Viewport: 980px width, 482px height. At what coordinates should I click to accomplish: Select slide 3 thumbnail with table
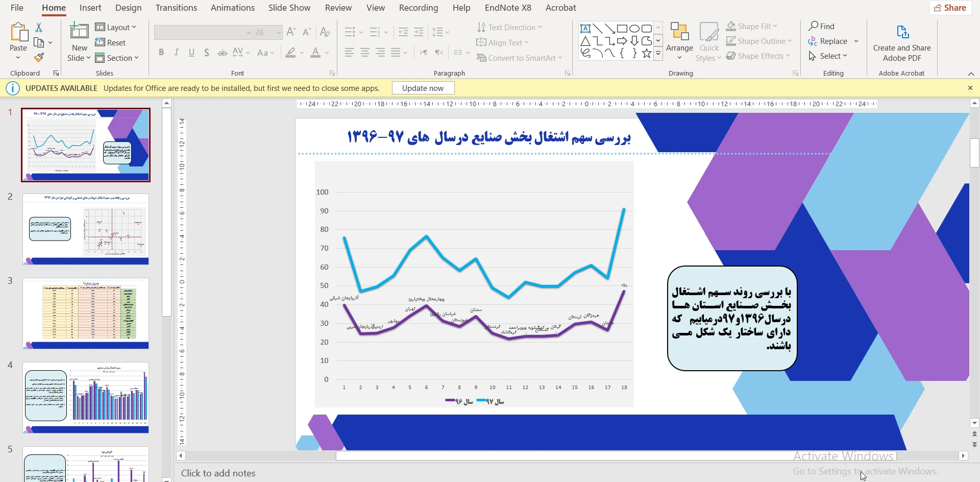coord(85,314)
